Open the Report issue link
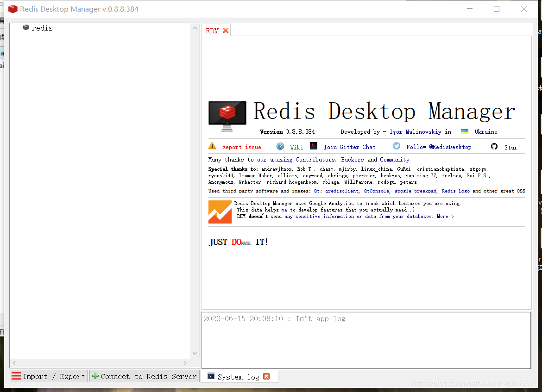The width and height of the screenshot is (542, 392). pyautogui.click(x=241, y=147)
